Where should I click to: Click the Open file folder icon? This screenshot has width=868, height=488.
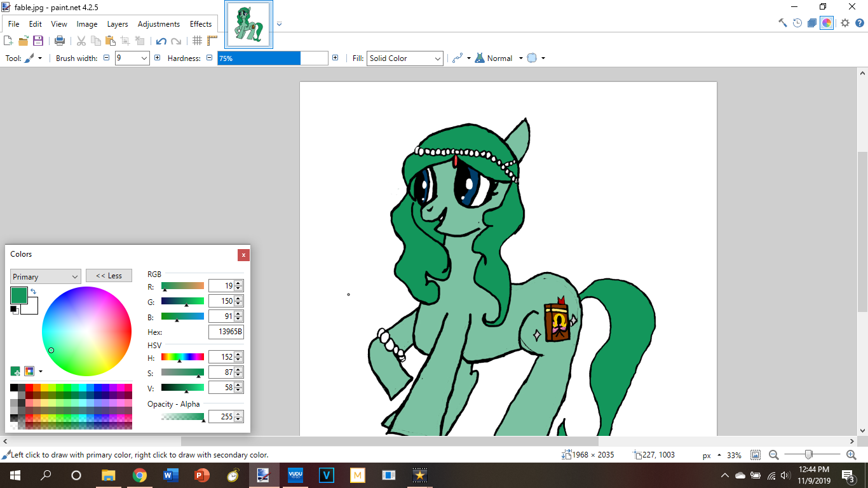tap(24, 41)
